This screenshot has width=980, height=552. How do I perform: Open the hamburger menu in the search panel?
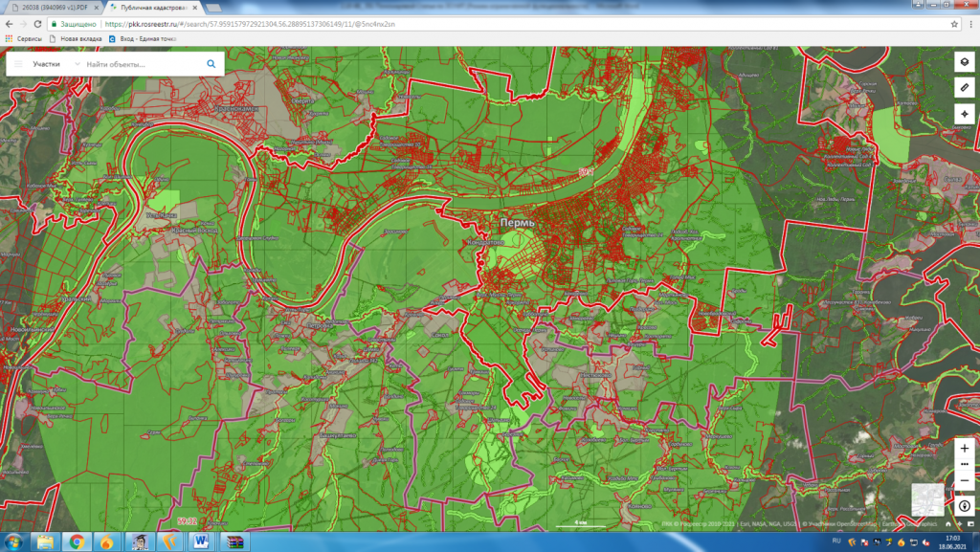(x=18, y=64)
